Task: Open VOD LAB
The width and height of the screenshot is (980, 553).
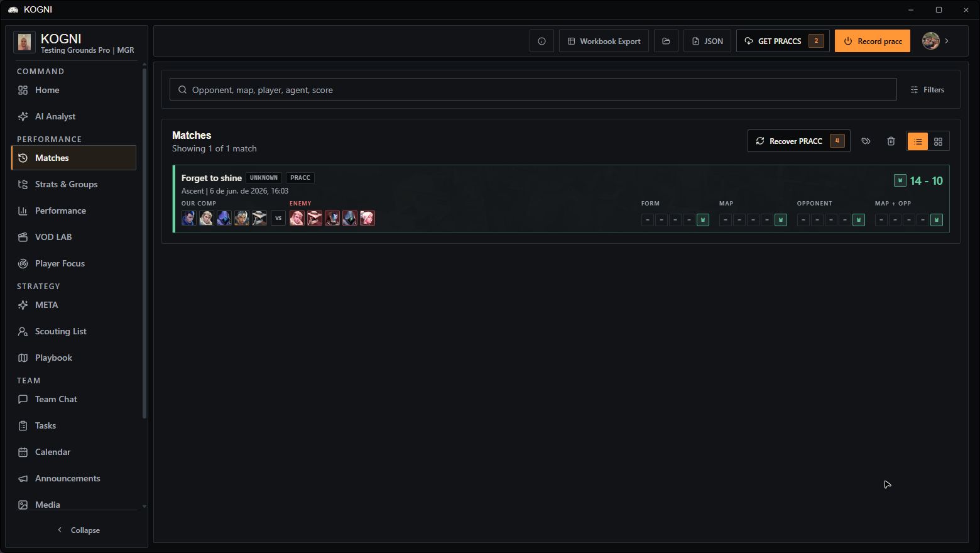Action: 73,237
